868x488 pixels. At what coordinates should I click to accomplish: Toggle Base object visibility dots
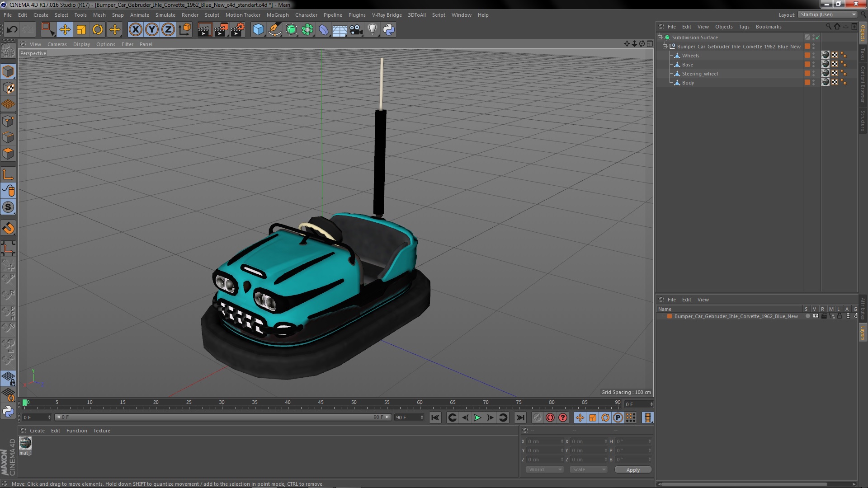(x=814, y=65)
